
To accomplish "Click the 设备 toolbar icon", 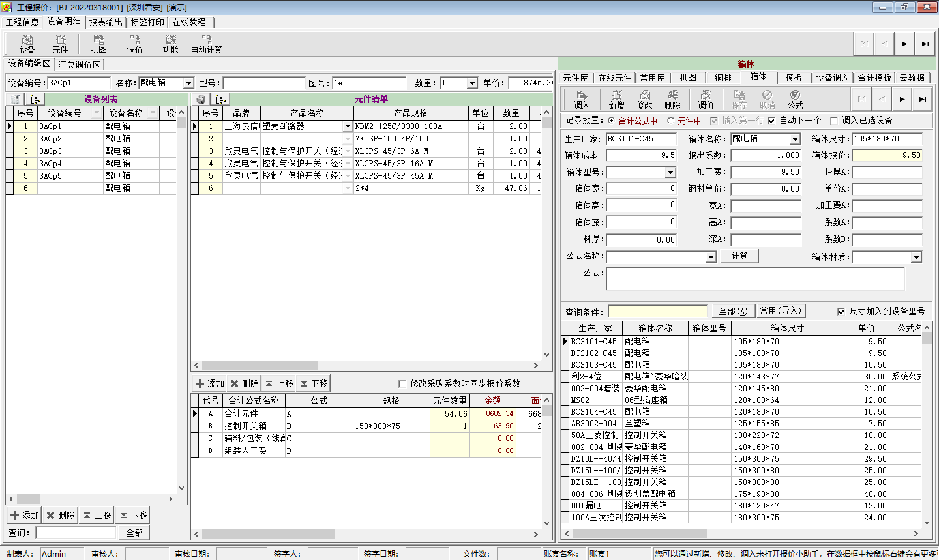I will [27, 44].
